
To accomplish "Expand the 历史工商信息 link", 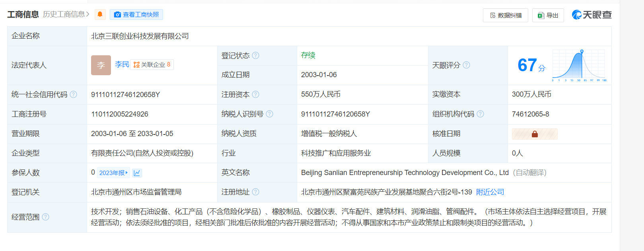I will 66,14.
